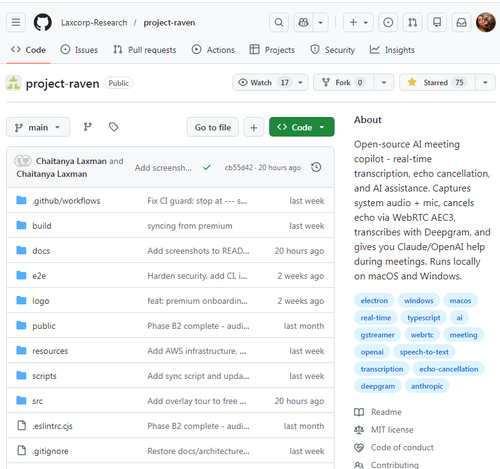The height and width of the screenshot is (469, 500).
Task: Open the star lists dropdown arrow
Action: click(485, 82)
